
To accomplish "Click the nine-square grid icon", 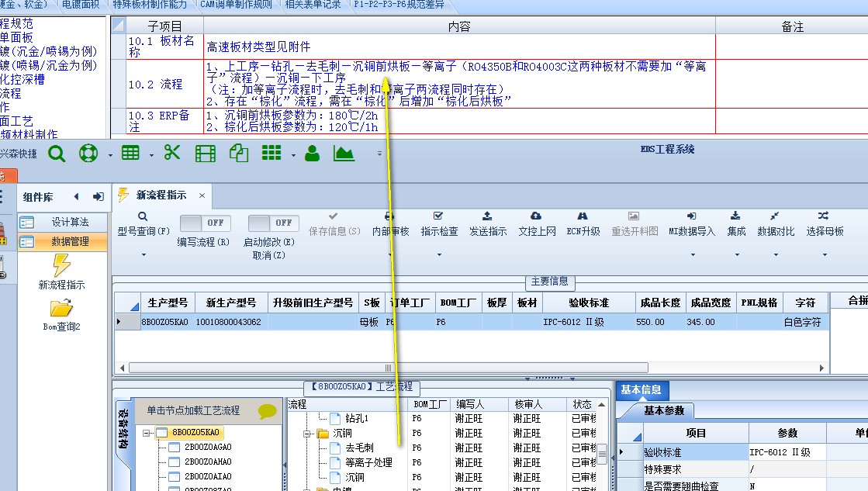I will 271,153.
